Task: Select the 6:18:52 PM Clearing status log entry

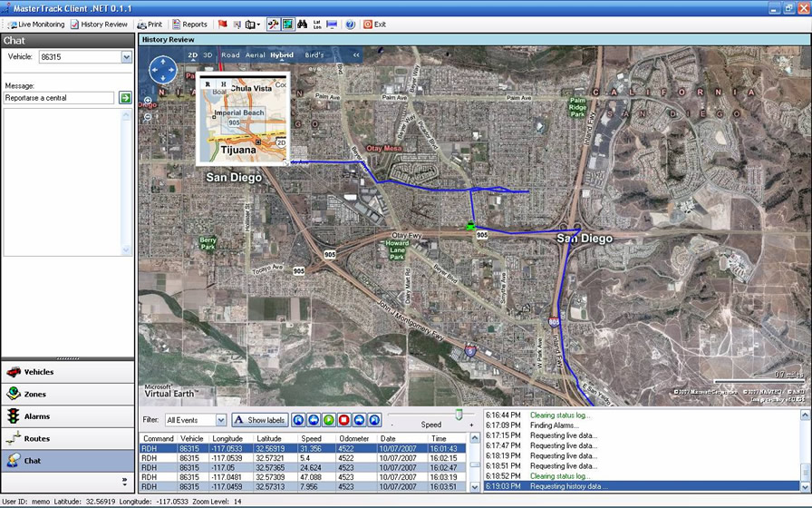Action: [643, 476]
